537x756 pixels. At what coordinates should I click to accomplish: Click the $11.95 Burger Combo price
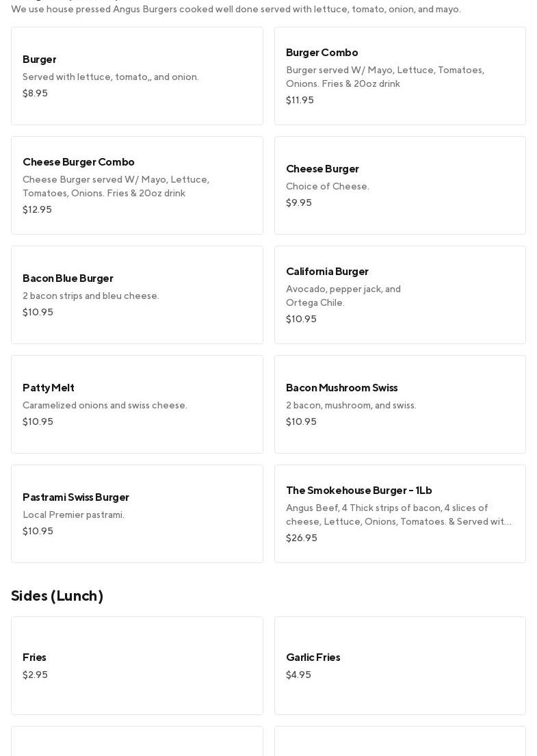pos(300,101)
